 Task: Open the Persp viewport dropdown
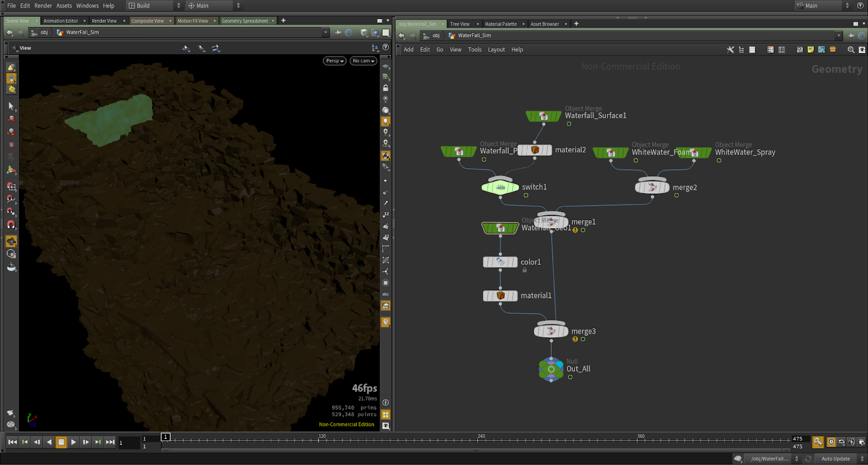click(x=335, y=61)
